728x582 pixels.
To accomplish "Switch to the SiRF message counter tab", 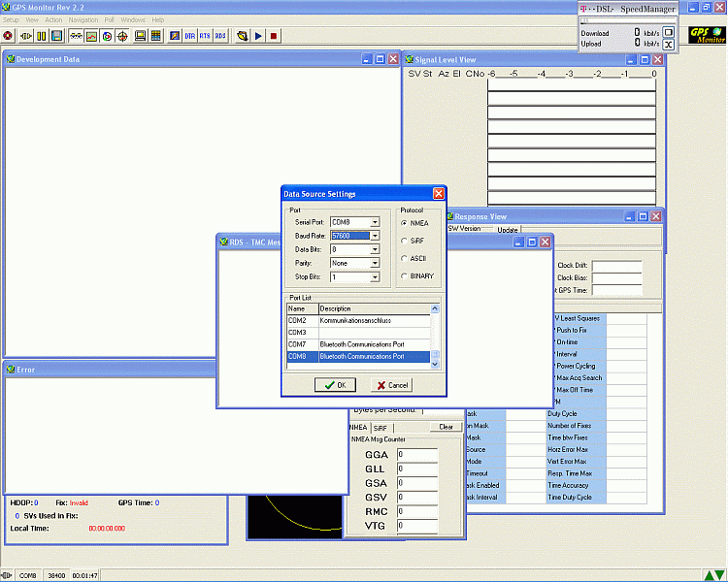I will [x=381, y=427].
